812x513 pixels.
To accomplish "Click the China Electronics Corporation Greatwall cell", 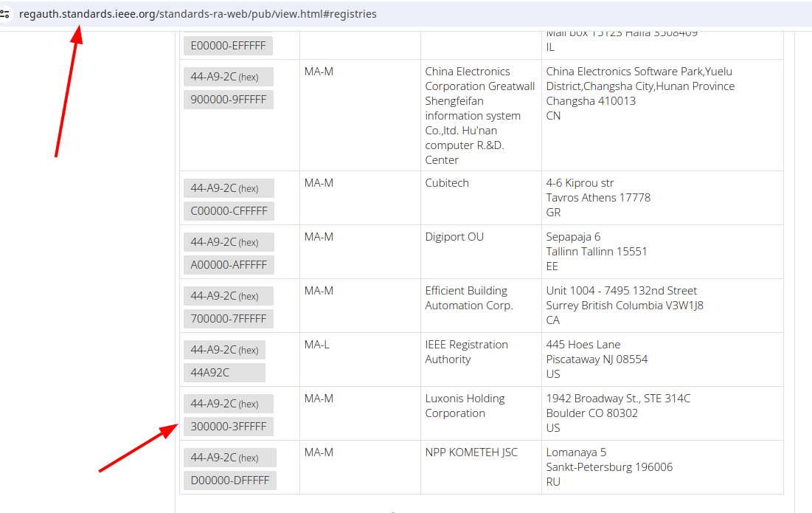I will pos(480,116).
